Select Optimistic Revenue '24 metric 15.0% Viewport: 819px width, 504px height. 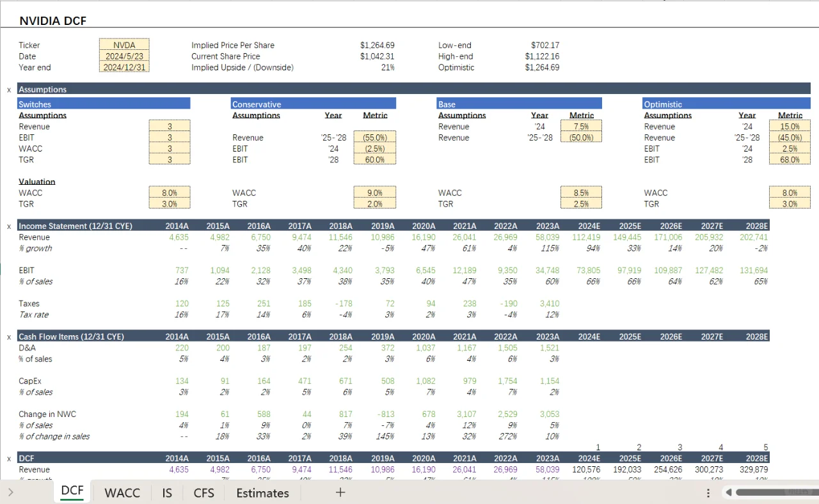click(790, 127)
